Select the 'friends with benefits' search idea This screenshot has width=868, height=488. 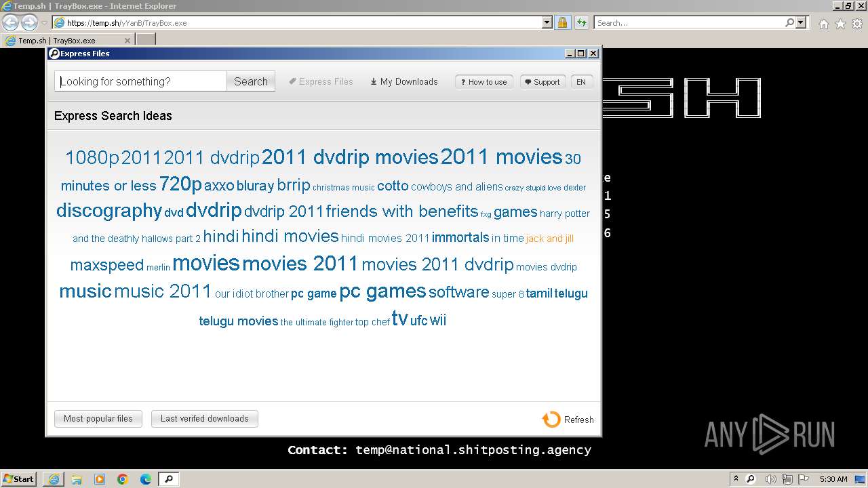(402, 211)
